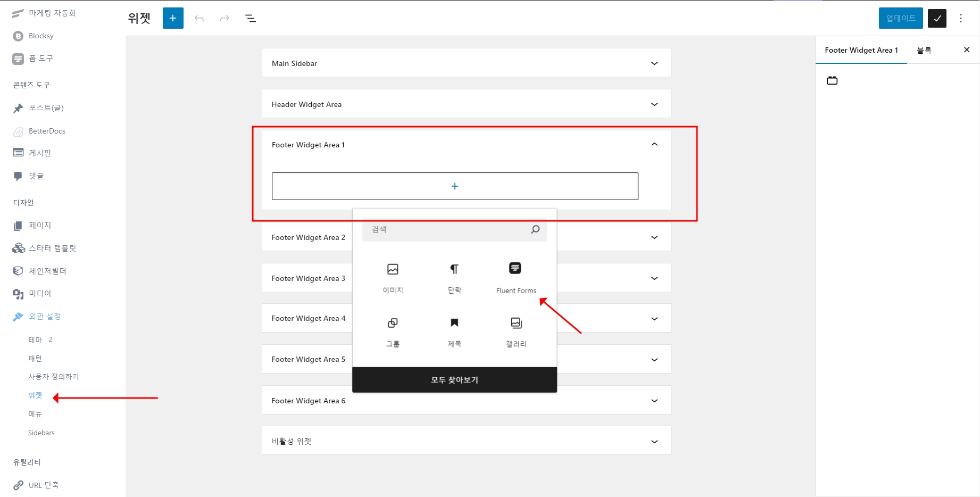
Task: Click the add block appender in Footer Widget Area 1
Action: click(455, 186)
